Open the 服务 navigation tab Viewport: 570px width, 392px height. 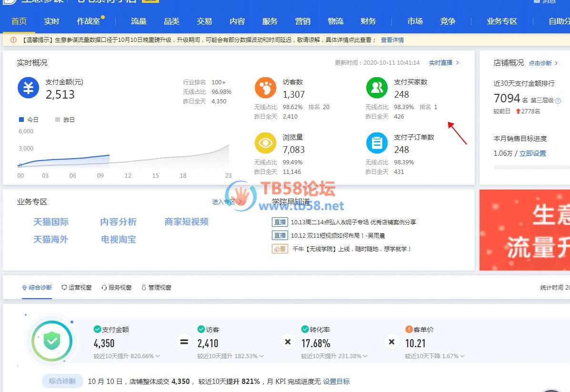tap(270, 21)
